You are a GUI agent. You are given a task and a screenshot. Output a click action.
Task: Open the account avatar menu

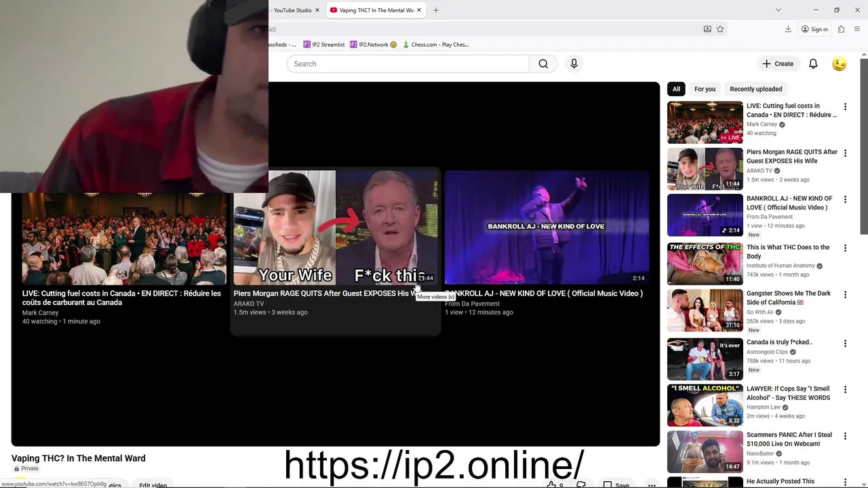click(x=840, y=64)
